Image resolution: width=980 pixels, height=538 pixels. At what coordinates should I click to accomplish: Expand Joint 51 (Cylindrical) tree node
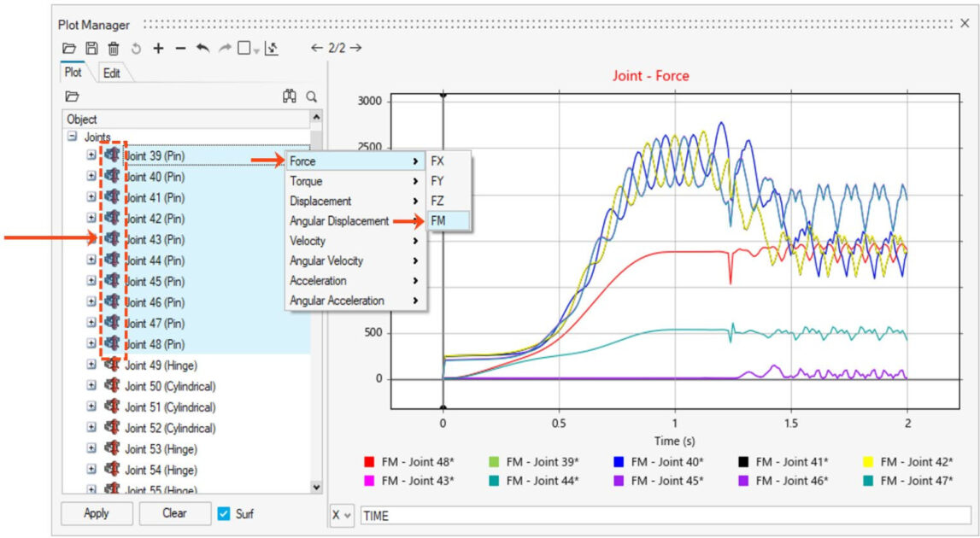91,407
